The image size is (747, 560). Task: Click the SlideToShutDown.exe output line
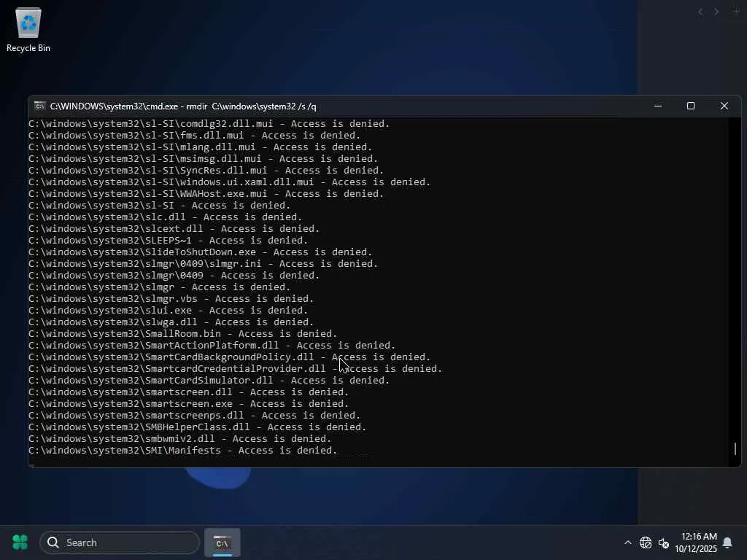click(200, 252)
